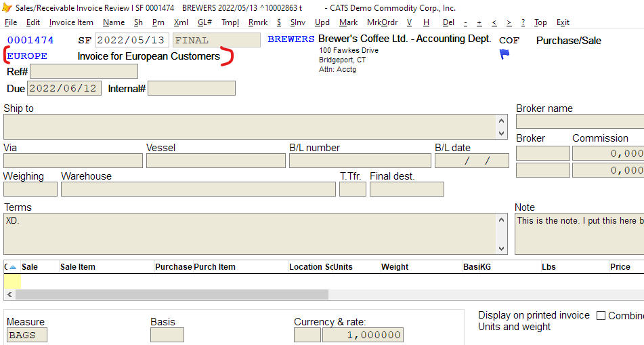
Task: Click the GL# menu item
Action: [x=205, y=22]
